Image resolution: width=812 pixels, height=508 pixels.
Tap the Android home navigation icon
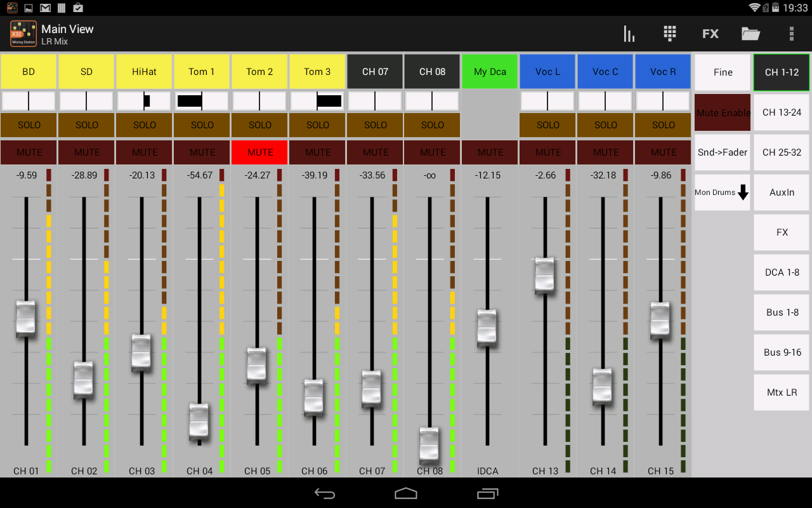[x=406, y=493]
